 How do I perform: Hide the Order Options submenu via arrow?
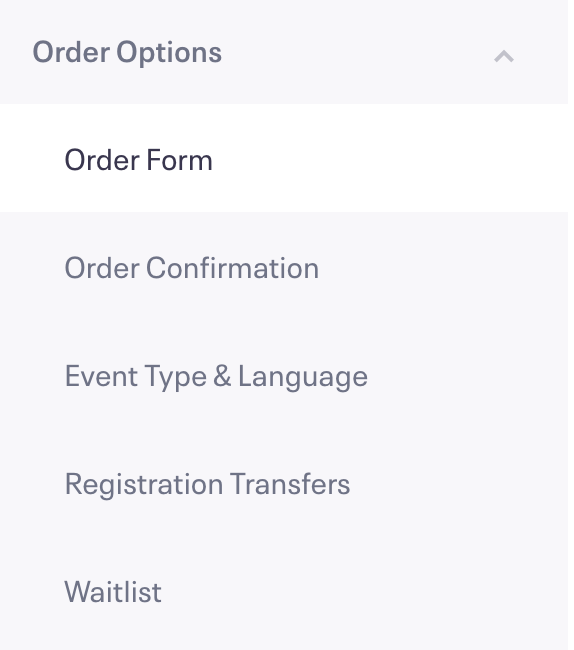click(504, 56)
